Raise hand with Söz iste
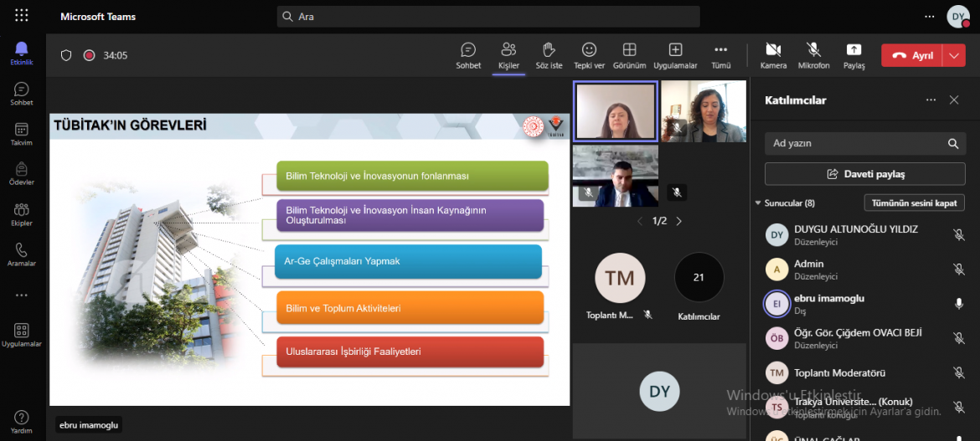 [549, 55]
